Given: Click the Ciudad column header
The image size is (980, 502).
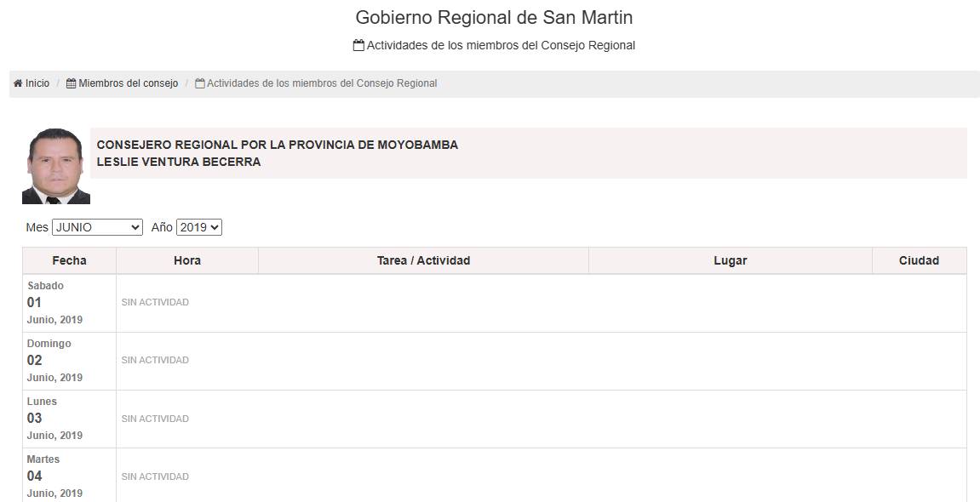Looking at the screenshot, I should click(x=920, y=260).
